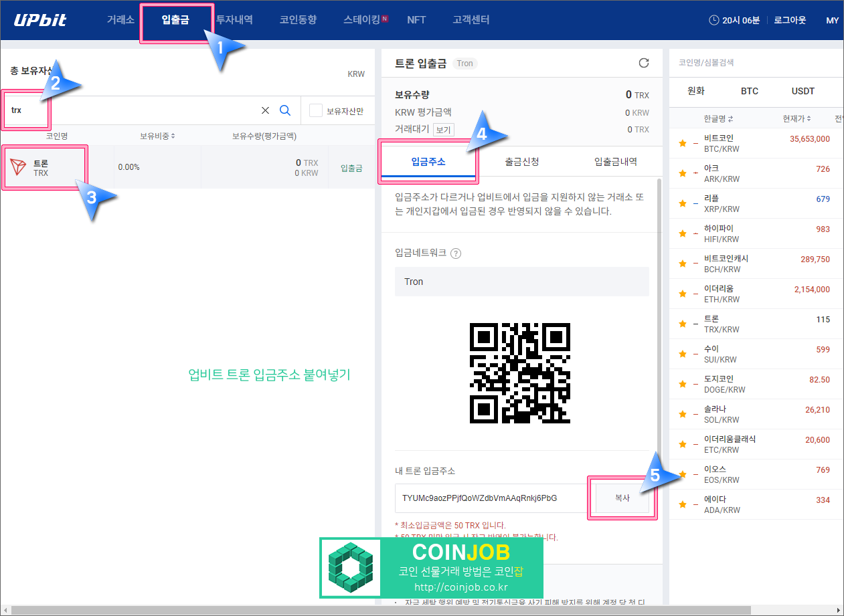Click the Tron deposit QR code
The image size is (844, 616).
pyautogui.click(x=520, y=373)
